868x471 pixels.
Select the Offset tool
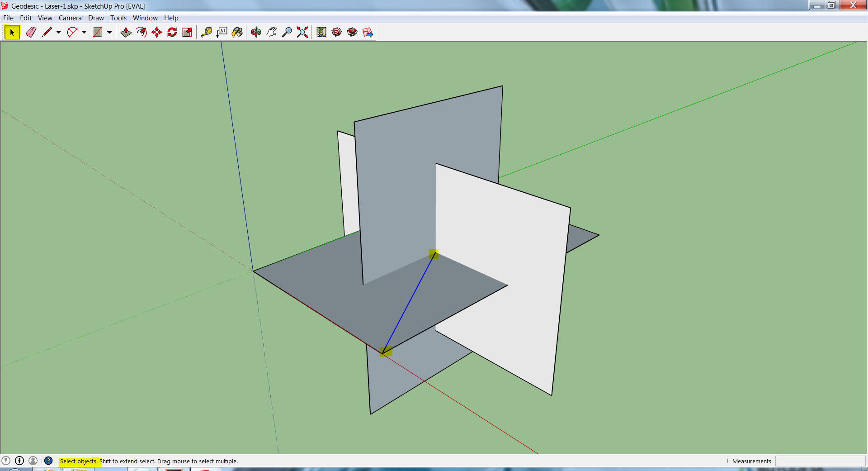142,32
